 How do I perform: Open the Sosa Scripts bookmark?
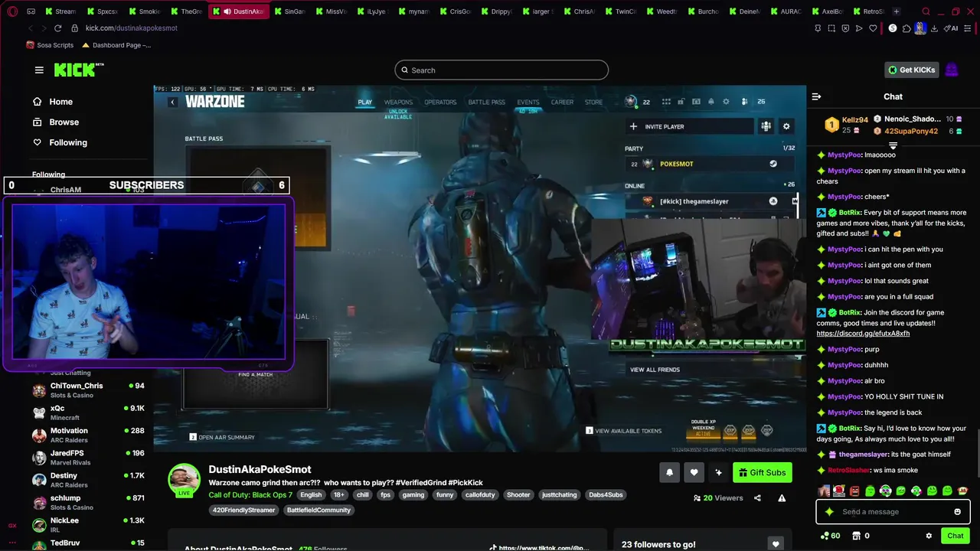(x=50, y=45)
